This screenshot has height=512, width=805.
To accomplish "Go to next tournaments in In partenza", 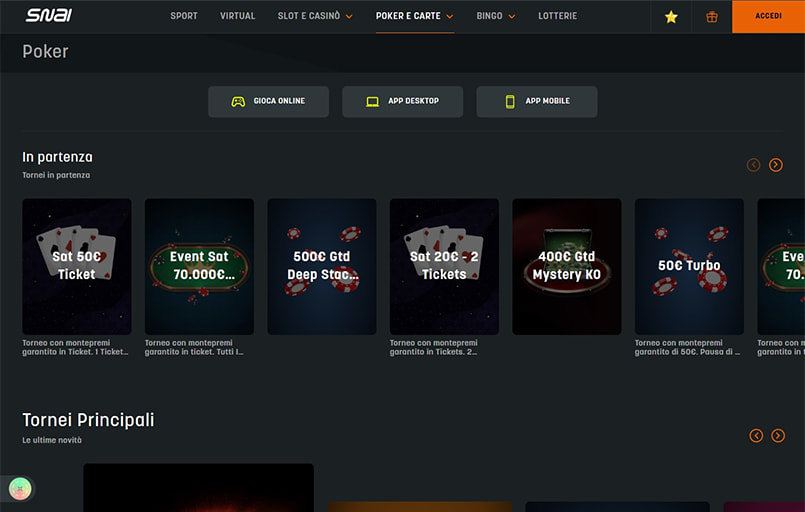I will click(x=776, y=165).
